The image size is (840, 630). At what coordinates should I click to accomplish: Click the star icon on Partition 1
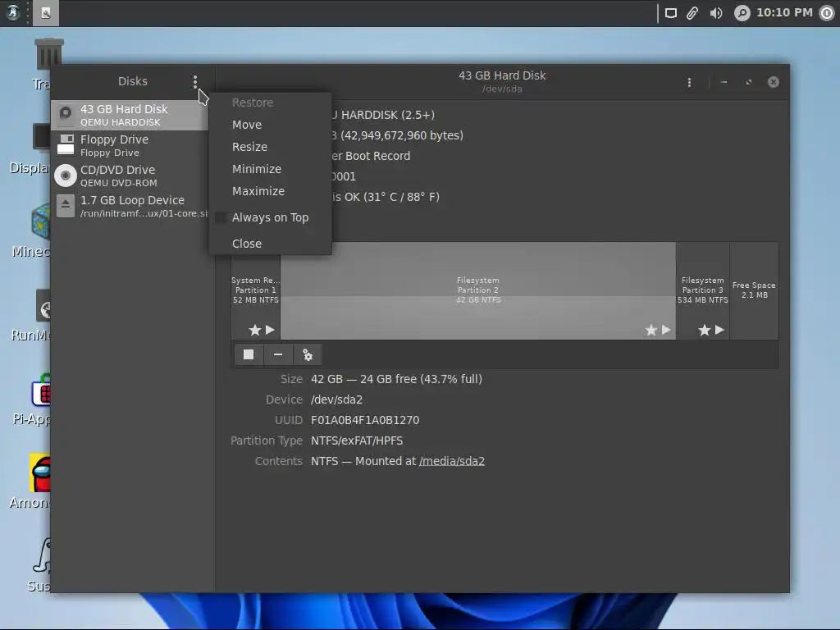point(255,330)
